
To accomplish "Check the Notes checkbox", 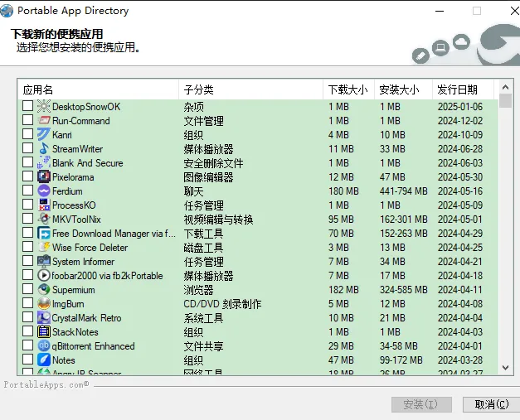I will pyautogui.click(x=28, y=360).
